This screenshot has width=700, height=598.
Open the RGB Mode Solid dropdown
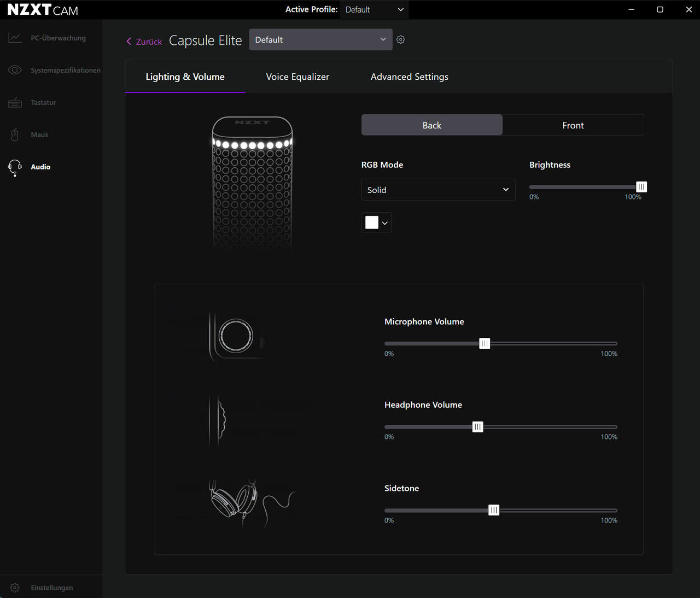click(438, 190)
